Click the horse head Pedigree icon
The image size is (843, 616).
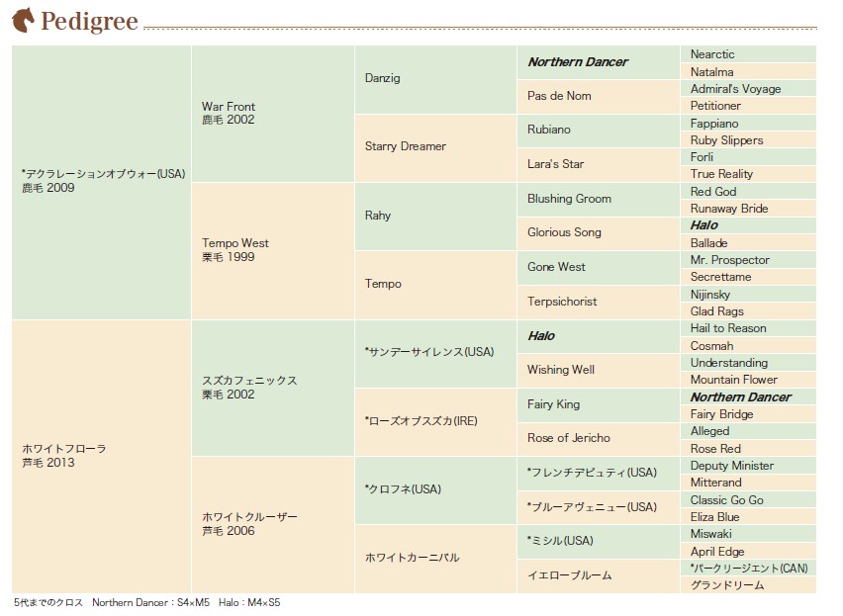(x=23, y=20)
